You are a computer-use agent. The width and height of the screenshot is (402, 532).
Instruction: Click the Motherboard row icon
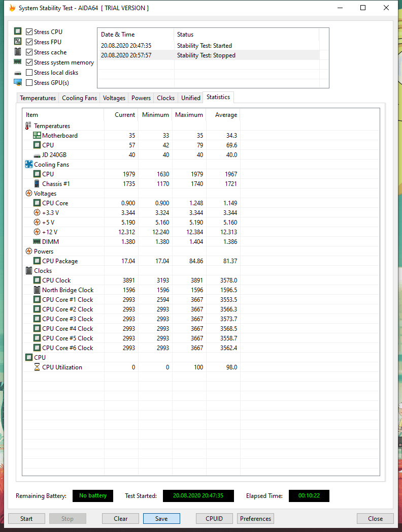point(37,135)
